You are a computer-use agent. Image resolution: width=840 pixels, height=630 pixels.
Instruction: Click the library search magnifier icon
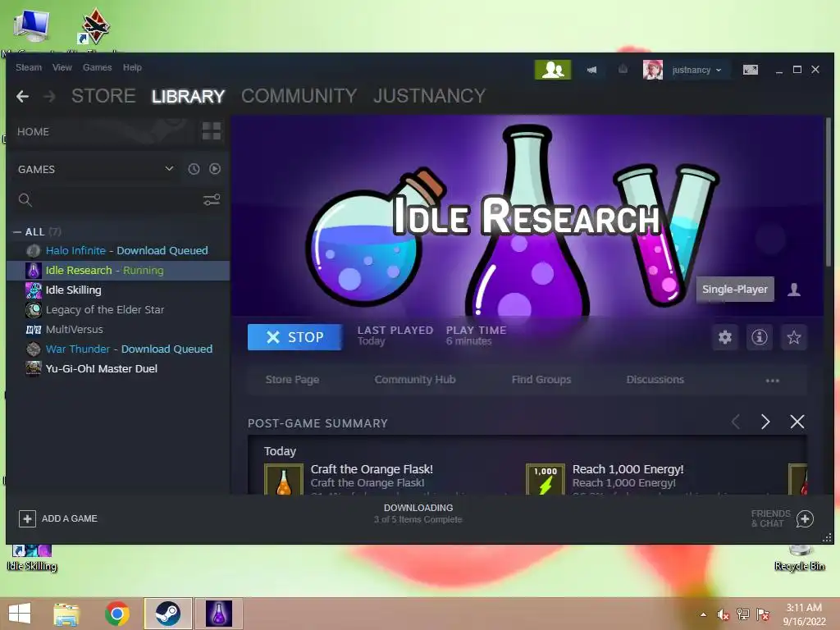click(x=25, y=200)
